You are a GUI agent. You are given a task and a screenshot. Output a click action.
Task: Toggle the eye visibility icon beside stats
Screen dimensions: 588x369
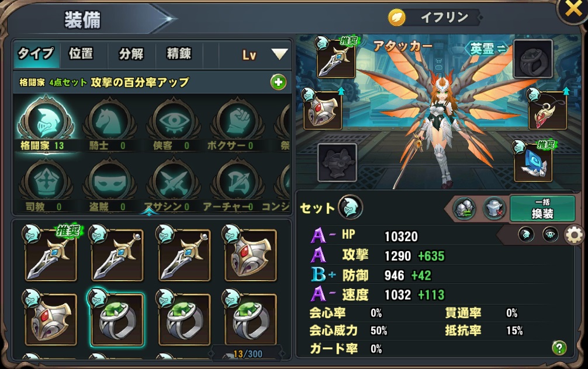coord(550,235)
